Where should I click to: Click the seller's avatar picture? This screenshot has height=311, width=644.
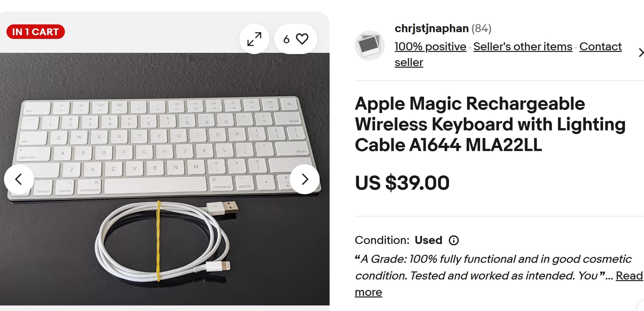[370, 46]
